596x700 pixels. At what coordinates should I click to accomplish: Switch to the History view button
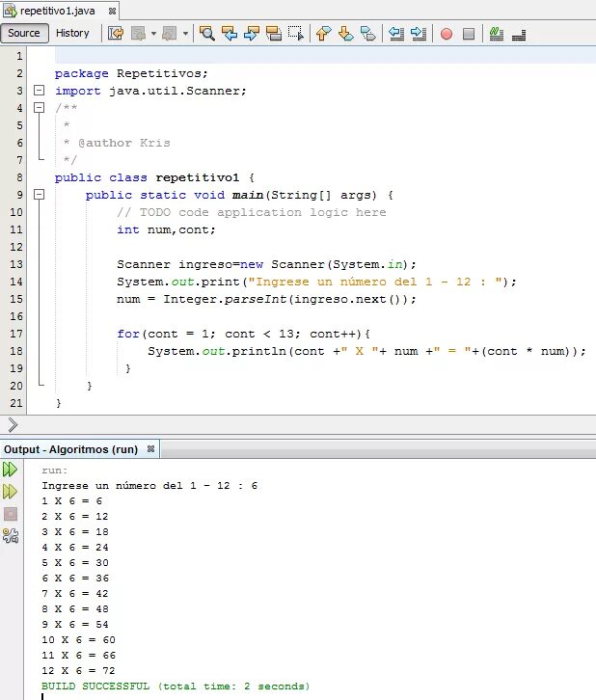pos(72,34)
